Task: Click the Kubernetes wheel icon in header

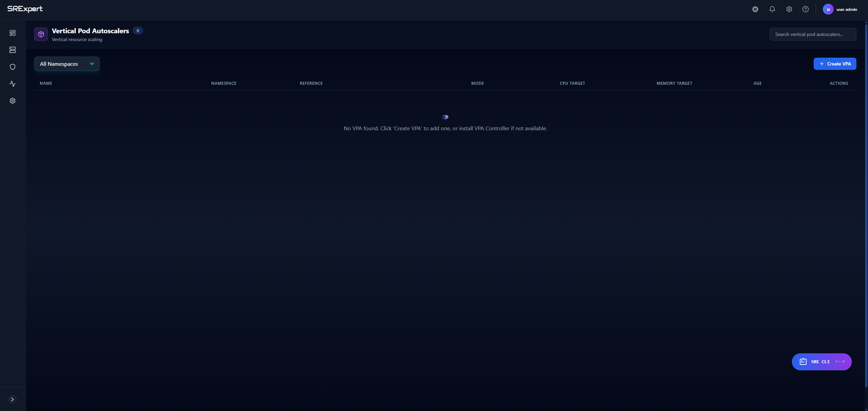Action: (755, 9)
